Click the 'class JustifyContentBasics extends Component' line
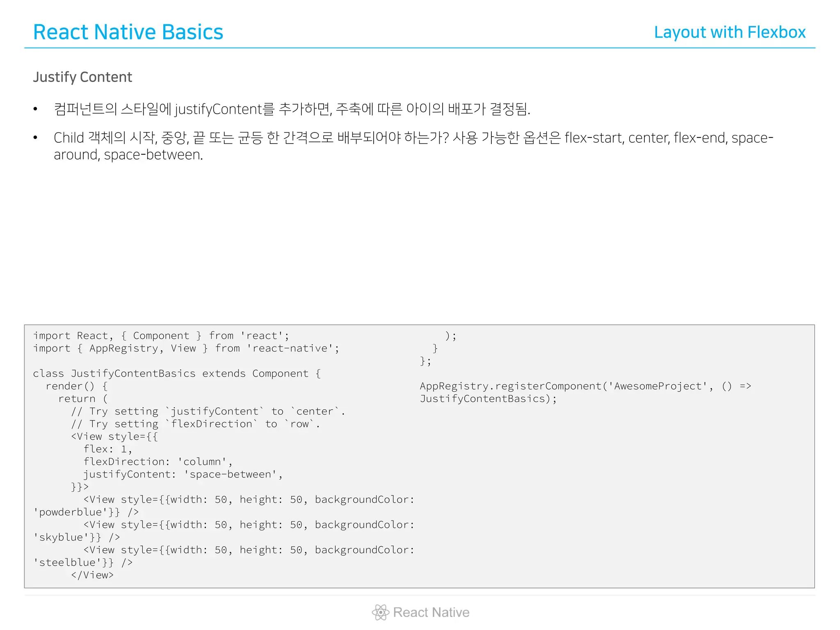Viewport: 840px width, 630px height. [177, 374]
